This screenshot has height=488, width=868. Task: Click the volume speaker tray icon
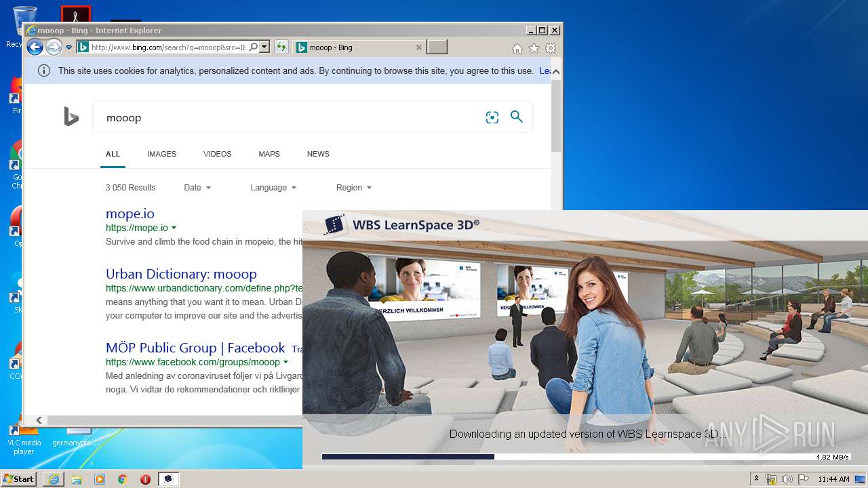pyautogui.click(x=787, y=479)
